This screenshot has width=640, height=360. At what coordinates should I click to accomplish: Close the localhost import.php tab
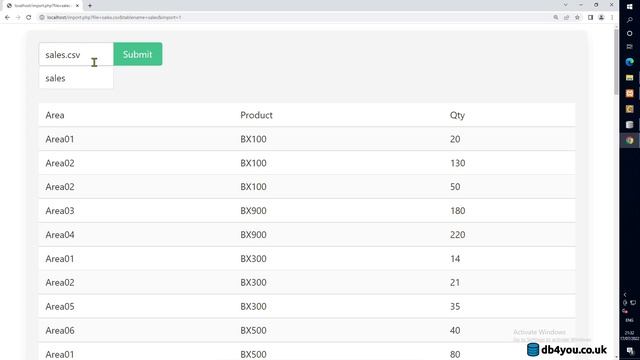click(x=77, y=5)
